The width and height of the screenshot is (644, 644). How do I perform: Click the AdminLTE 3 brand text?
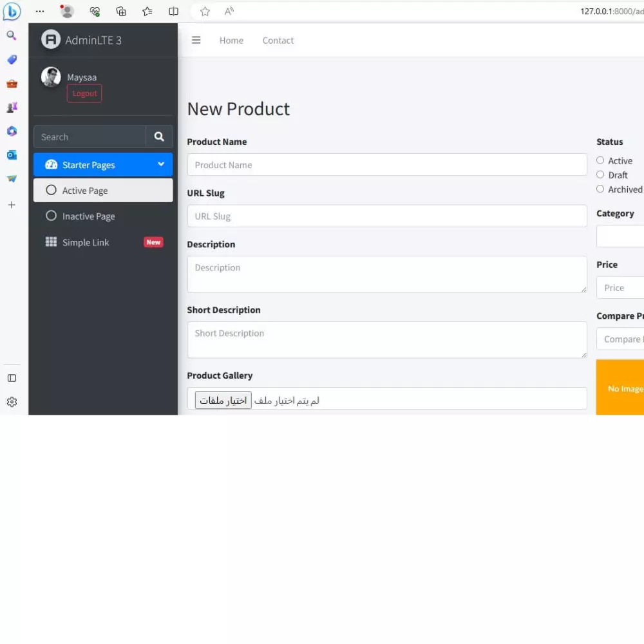93,40
